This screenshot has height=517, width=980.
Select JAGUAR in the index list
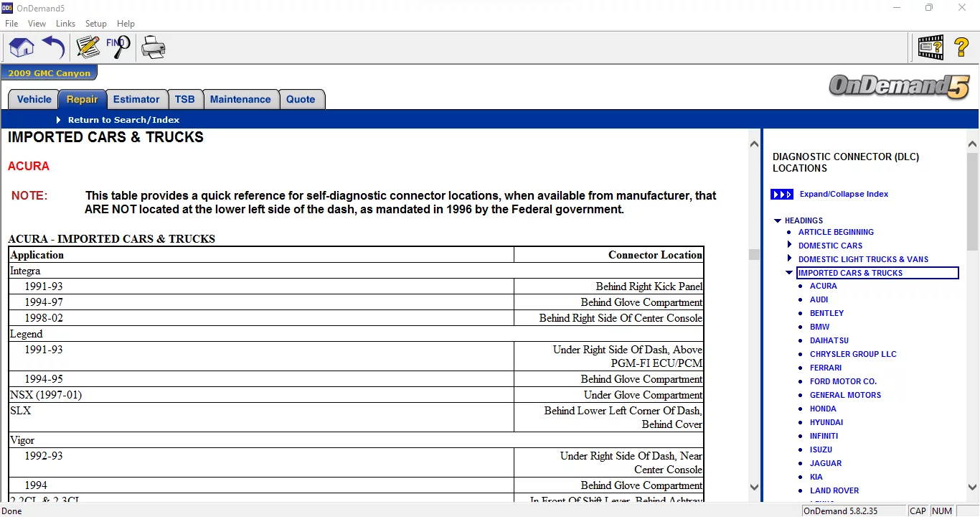(x=826, y=463)
